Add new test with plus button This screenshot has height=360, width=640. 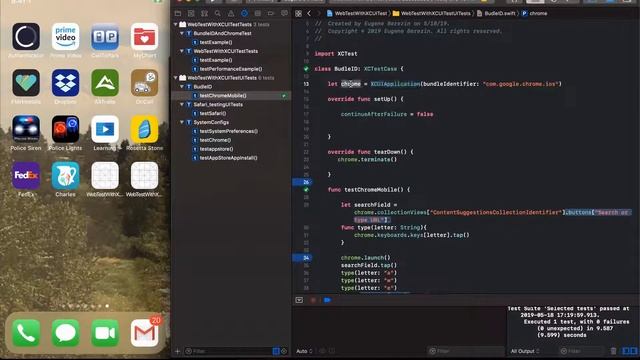pyautogui.click(x=177, y=351)
